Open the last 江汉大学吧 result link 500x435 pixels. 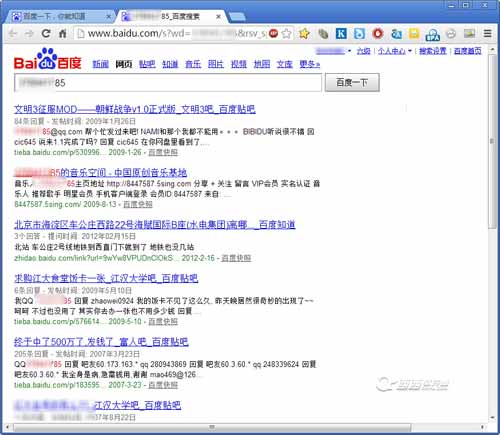click(x=97, y=405)
